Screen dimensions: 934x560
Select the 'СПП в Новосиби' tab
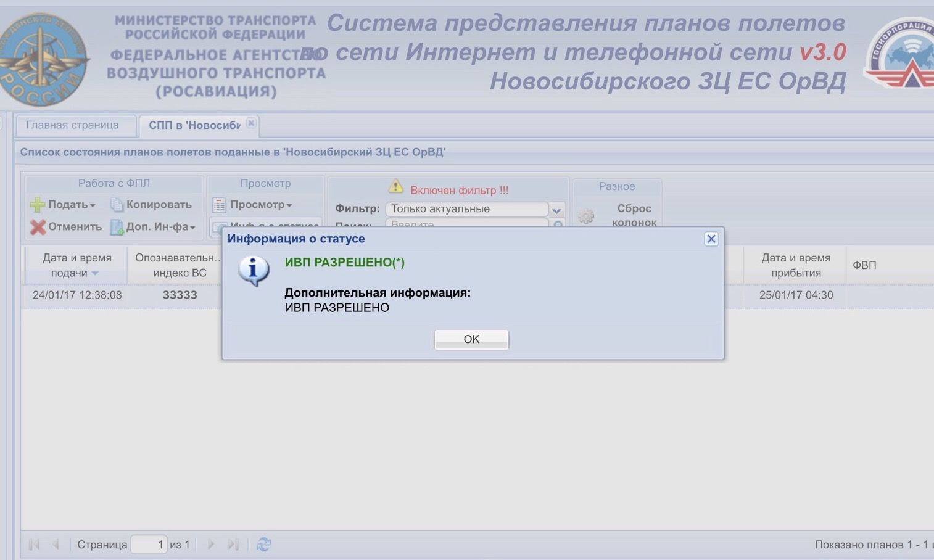pos(194,125)
